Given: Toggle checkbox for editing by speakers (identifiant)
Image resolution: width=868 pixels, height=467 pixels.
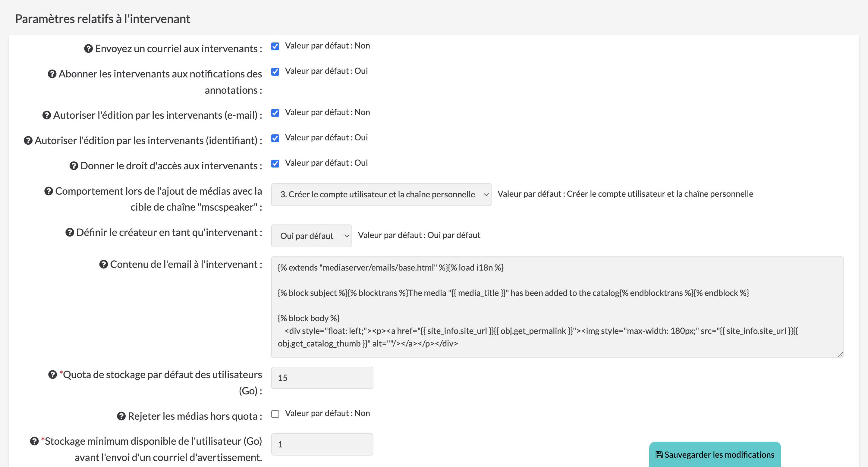Looking at the screenshot, I should coord(275,139).
